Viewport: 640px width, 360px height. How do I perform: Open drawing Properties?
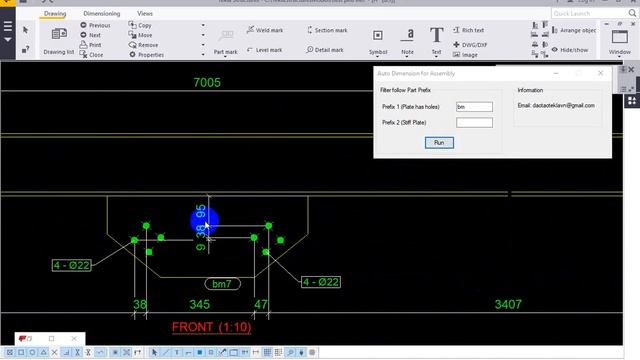coord(147,55)
